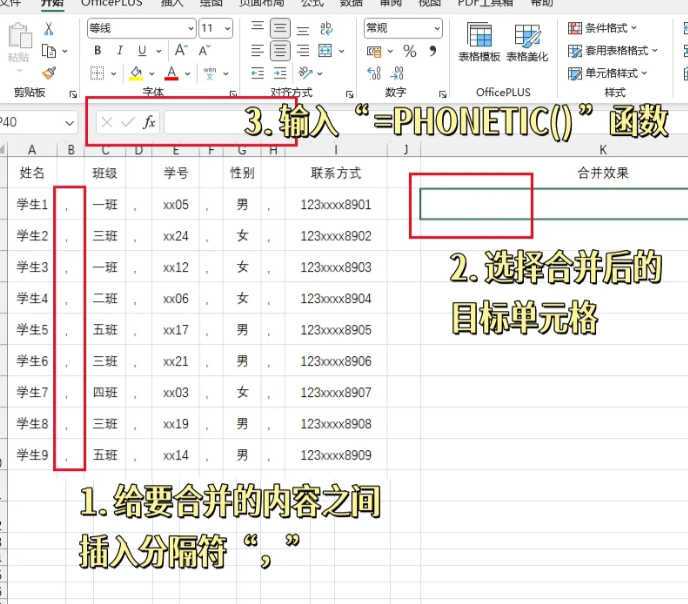Select column A header
The height and width of the screenshot is (604, 688).
32,150
